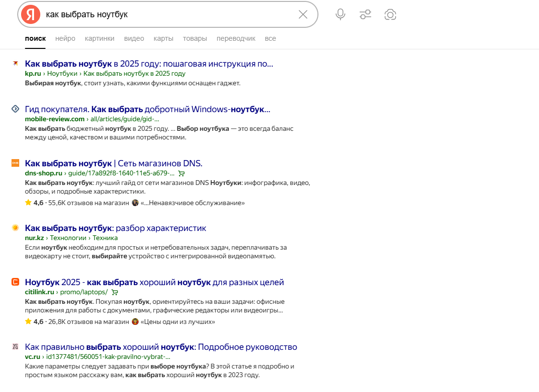Click the vc.ru domain link
The image size is (539, 392).
[32, 357]
